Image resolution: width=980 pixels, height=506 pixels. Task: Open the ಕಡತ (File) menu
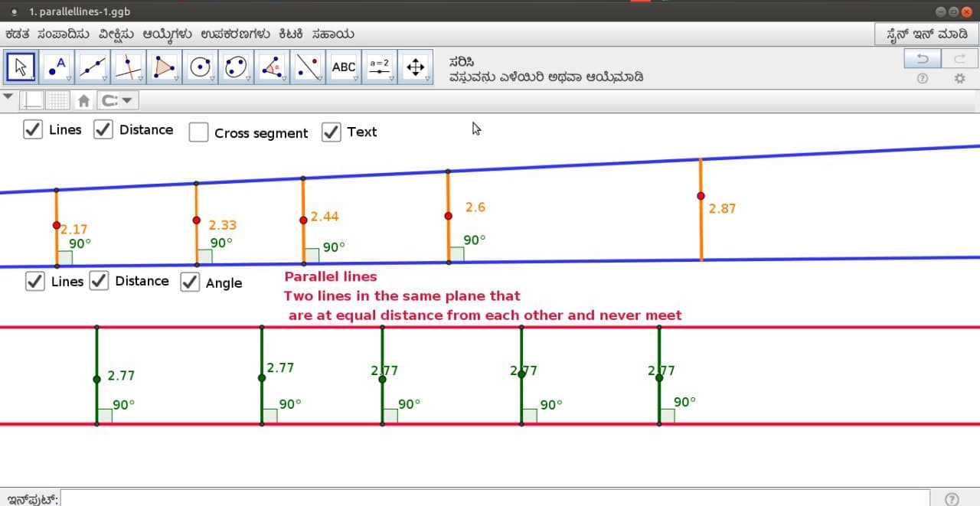coord(17,34)
